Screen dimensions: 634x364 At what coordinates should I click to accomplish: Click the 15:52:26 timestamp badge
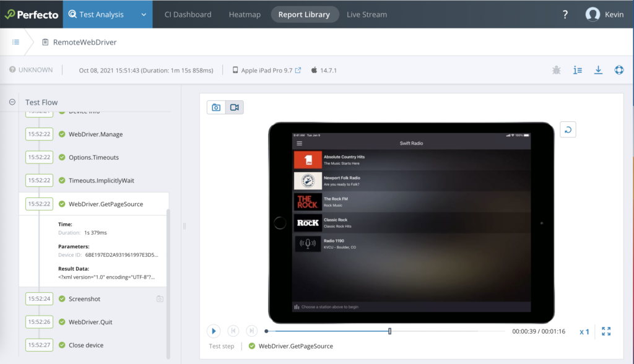coord(39,322)
